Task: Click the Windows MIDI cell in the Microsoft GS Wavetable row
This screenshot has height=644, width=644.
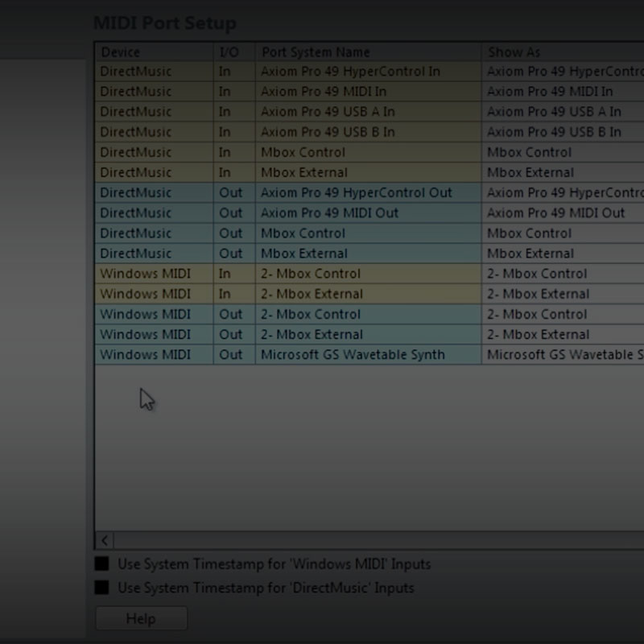Action: click(x=155, y=354)
